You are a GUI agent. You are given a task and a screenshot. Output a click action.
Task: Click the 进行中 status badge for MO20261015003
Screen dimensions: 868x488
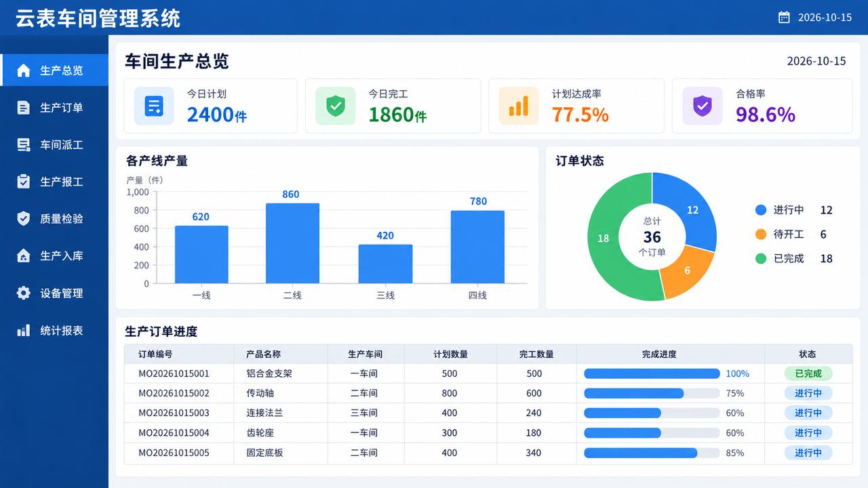(x=808, y=413)
